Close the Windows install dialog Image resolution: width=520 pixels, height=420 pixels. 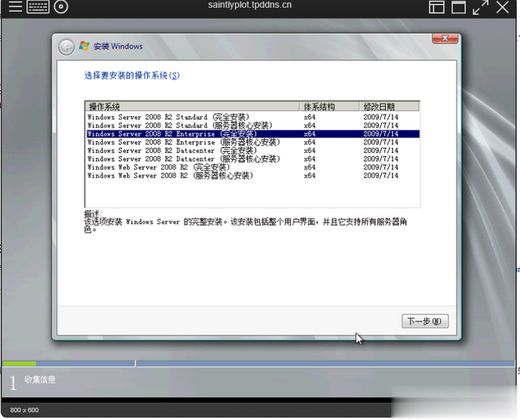click(x=445, y=38)
